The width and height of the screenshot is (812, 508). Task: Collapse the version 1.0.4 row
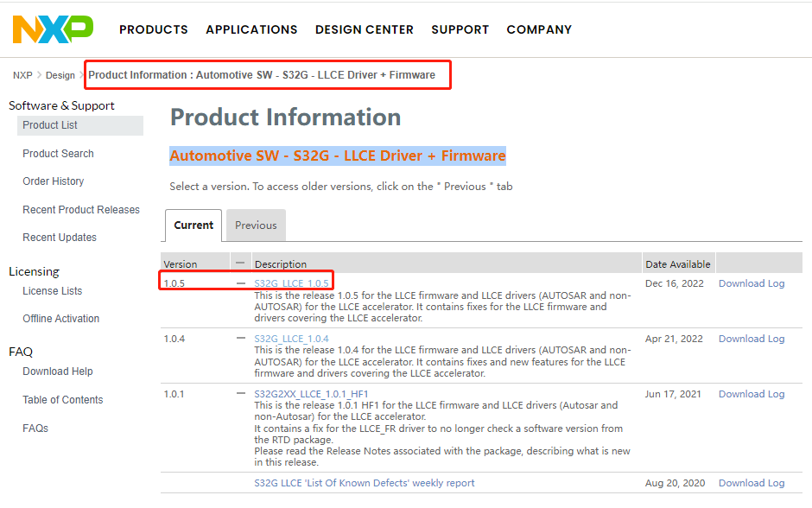[x=241, y=339]
